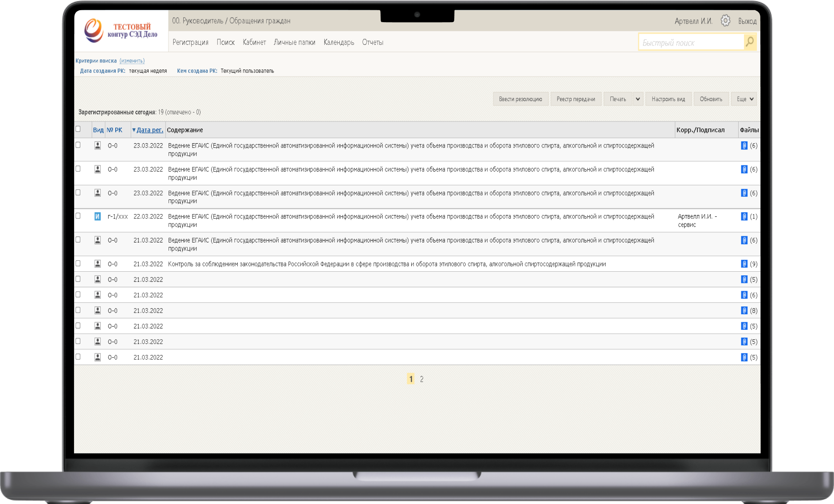This screenshot has height=504, width=834.
Task: Open attached files icon showing (1)
Action: click(x=744, y=216)
